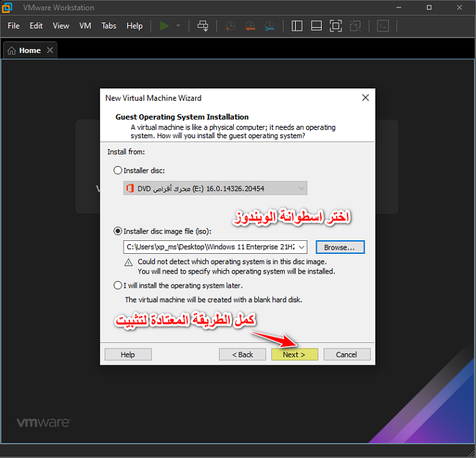This screenshot has height=458, width=476.
Task: Click the green Power On play icon
Action: [x=165, y=26]
